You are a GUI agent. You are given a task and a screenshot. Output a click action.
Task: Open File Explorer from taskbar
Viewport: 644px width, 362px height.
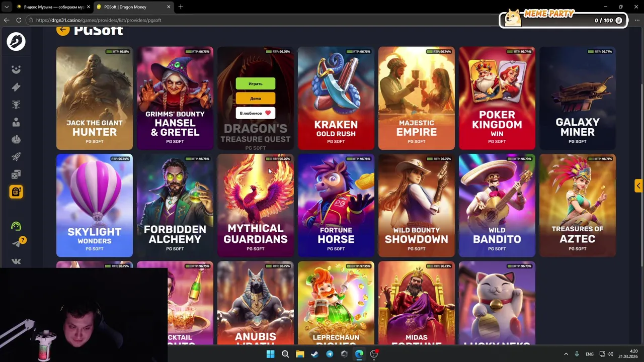pyautogui.click(x=300, y=354)
